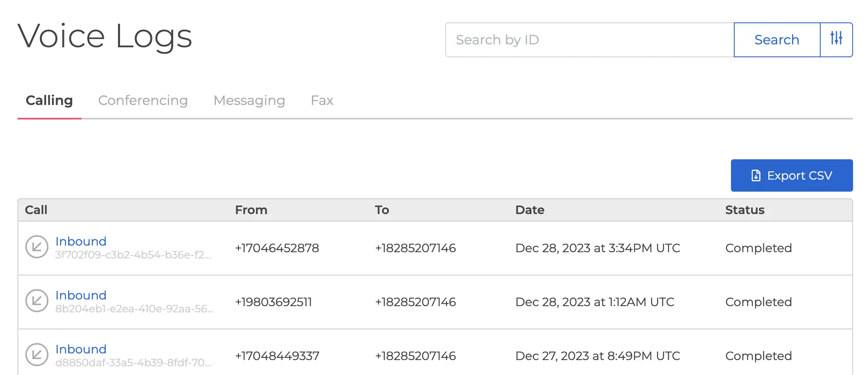Click the From column header

(x=251, y=210)
